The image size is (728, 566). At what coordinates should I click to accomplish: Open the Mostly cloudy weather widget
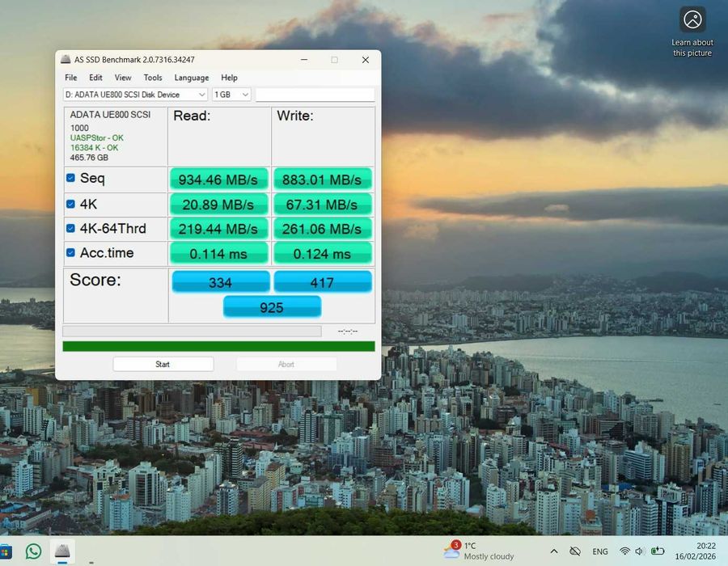tap(479, 551)
